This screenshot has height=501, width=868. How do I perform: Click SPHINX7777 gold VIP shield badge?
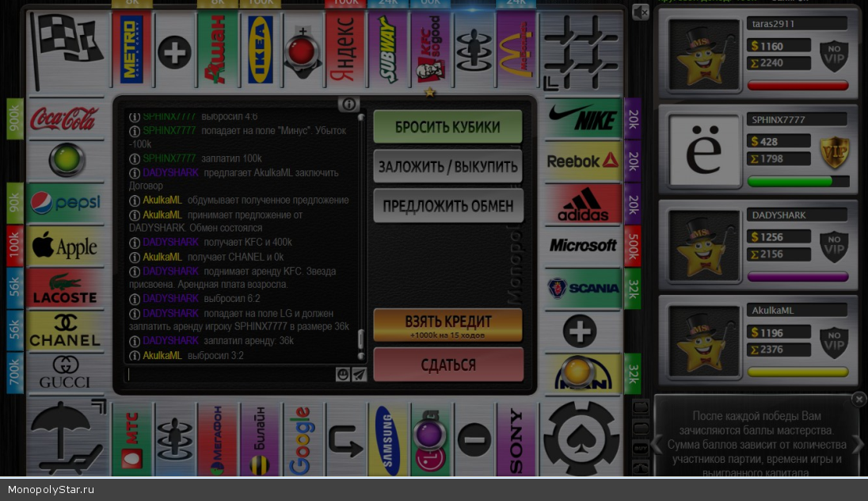point(834,152)
